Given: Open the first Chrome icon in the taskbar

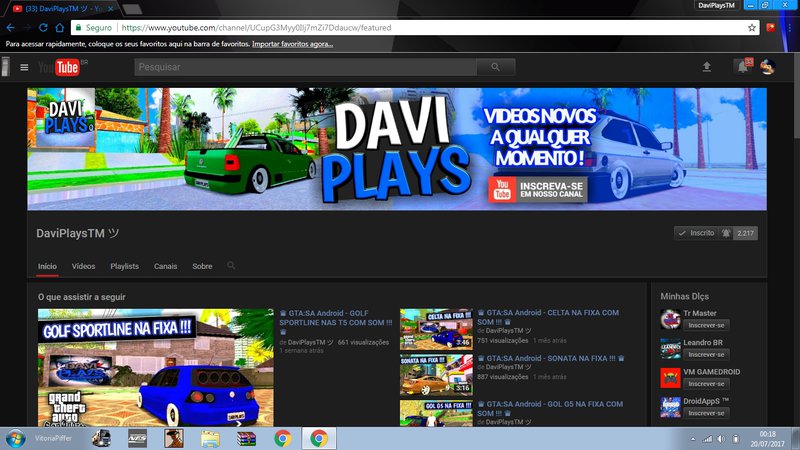Looking at the screenshot, I should [x=283, y=438].
